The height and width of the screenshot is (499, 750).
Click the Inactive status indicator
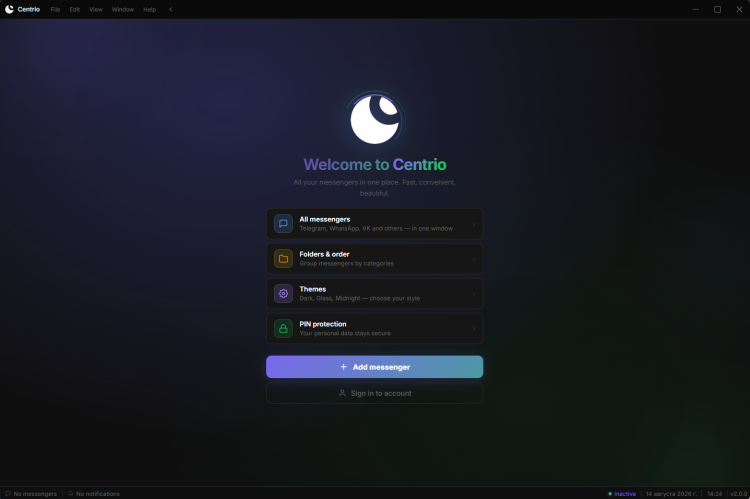pos(622,494)
